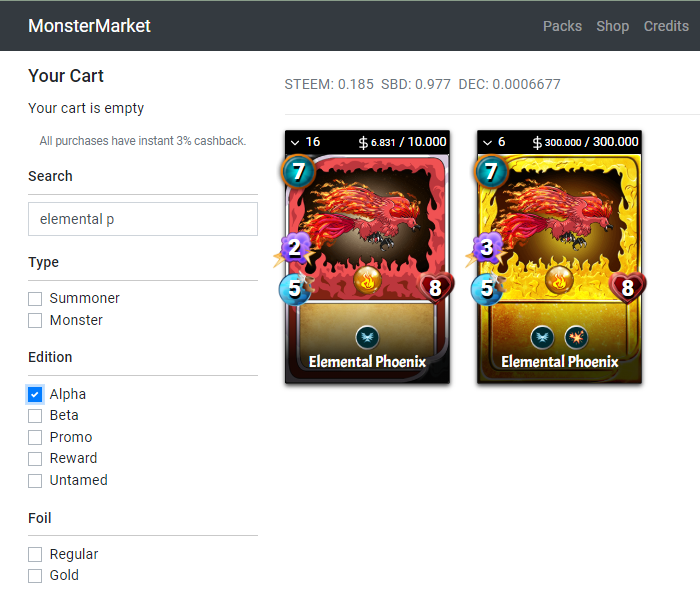Click the blue speed 5 icon on regular card
700x595 pixels.
click(x=295, y=288)
